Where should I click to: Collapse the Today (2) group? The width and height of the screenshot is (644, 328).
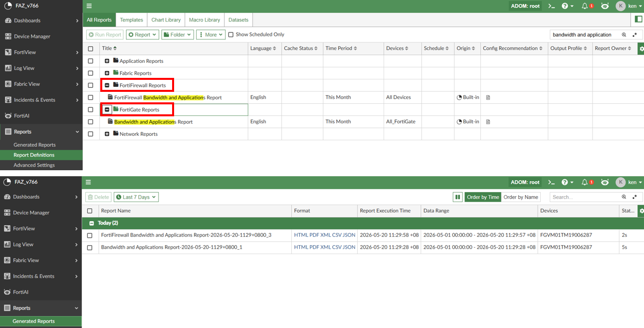91,223
